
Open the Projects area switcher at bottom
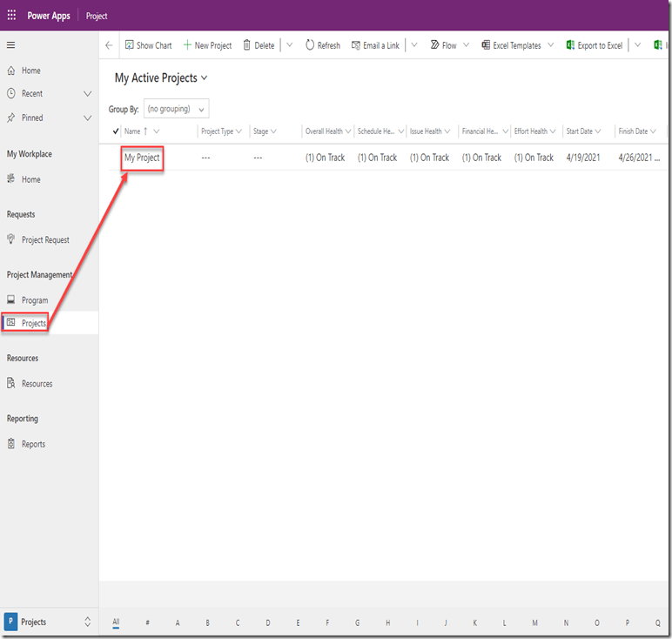coord(49,622)
